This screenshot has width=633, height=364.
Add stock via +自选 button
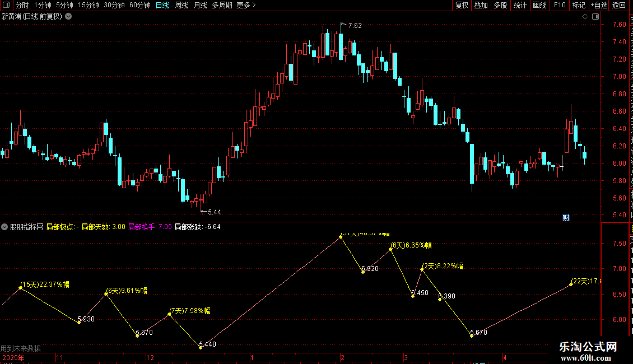click(x=599, y=5)
